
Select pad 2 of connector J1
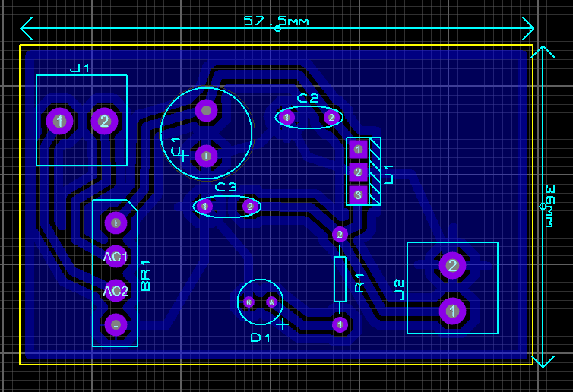pos(105,120)
